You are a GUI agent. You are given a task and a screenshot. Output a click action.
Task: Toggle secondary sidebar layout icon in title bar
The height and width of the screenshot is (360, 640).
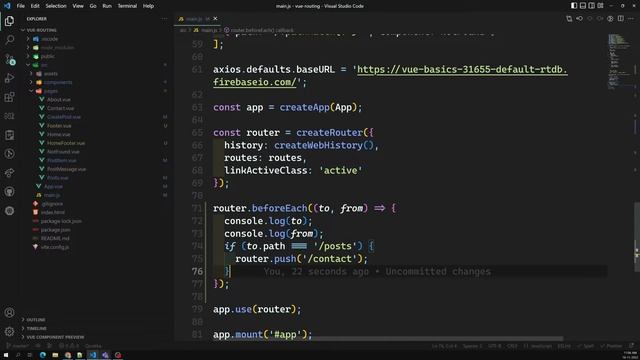591,6
